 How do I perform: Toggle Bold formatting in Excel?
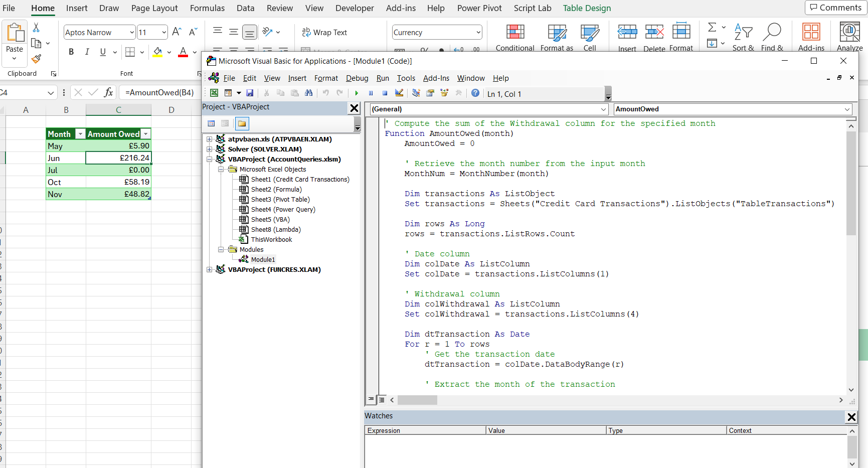pos(71,52)
